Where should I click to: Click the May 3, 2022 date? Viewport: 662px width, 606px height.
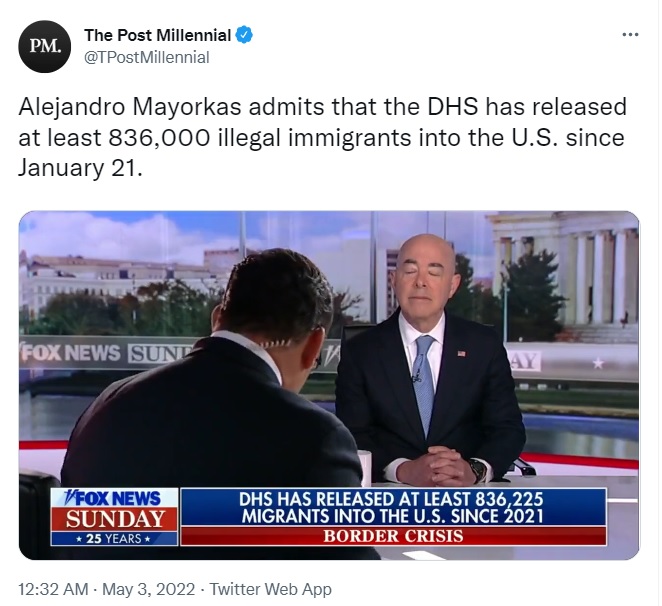(x=149, y=589)
